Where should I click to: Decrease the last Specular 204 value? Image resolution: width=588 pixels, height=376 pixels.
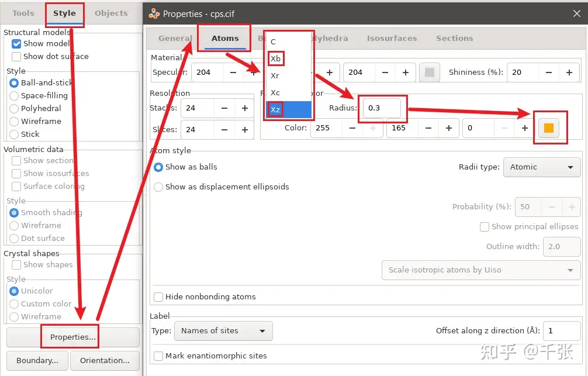pyautogui.click(x=385, y=73)
